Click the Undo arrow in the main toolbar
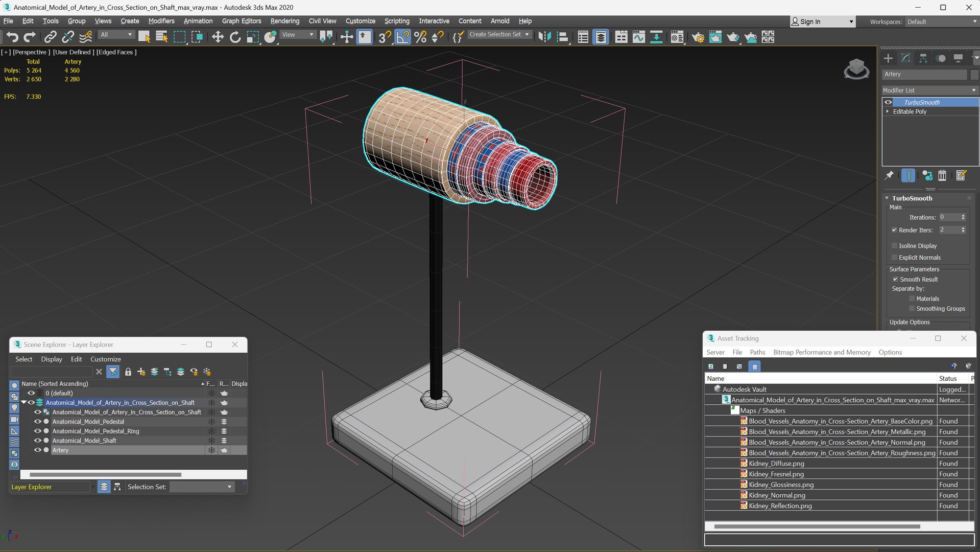The width and height of the screenshot is (980, 552). (12, 37)
